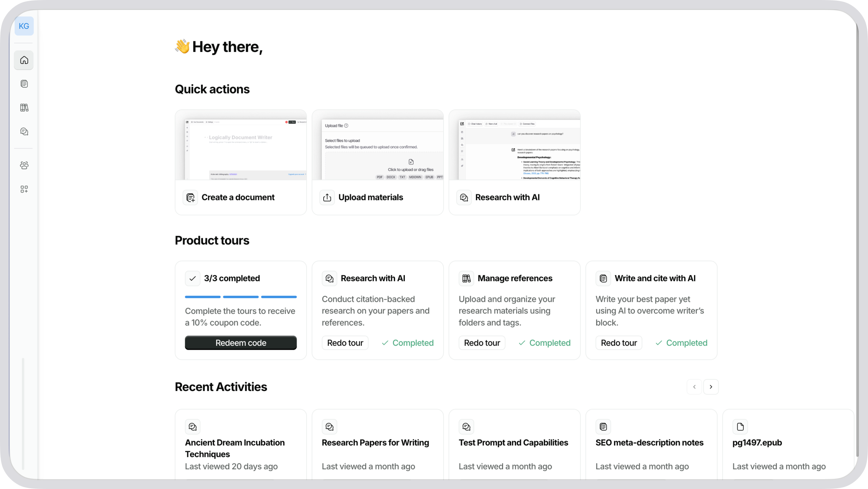Viewport: 868px width, 489px height.
Task: Click the tours progress bar segments
Action: tap(241, 297)
